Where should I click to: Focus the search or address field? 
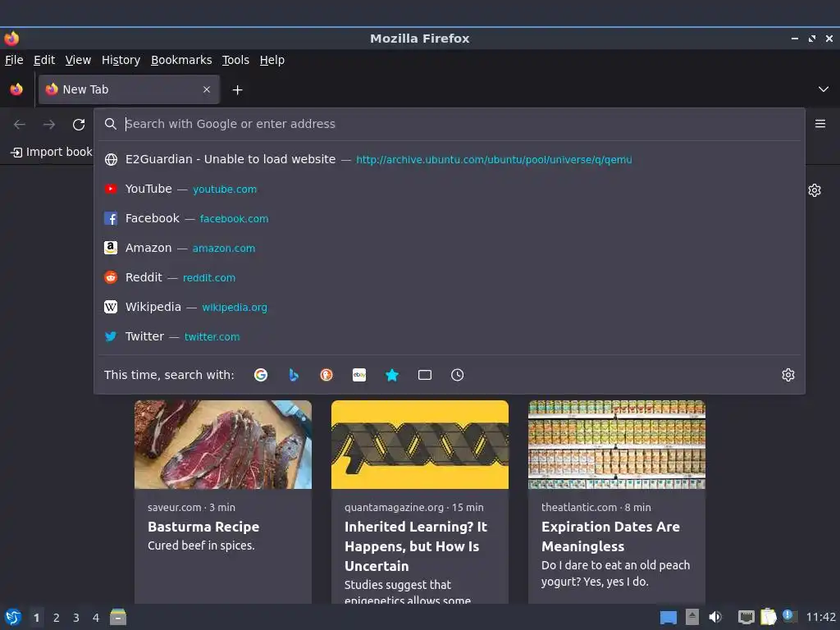pos(449,124)
